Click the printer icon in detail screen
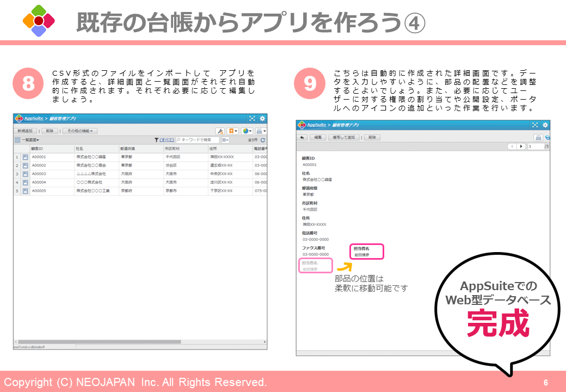Viewport: 566px width, 392px height. (x=538, y=138)
